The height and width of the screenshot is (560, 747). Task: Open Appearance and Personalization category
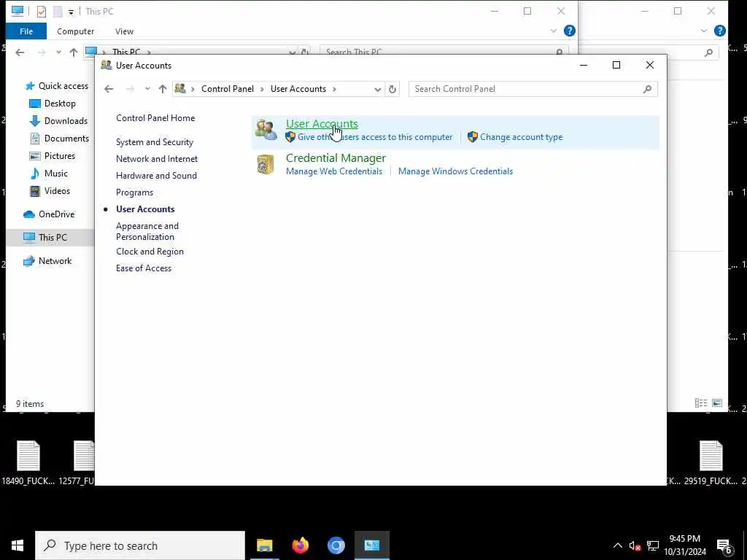tap(147, 231)
